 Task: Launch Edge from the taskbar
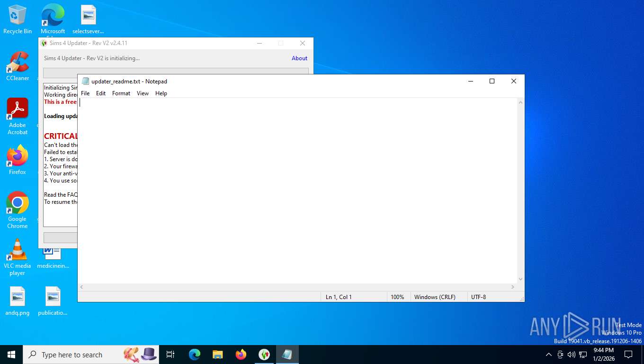click(195, 355)
